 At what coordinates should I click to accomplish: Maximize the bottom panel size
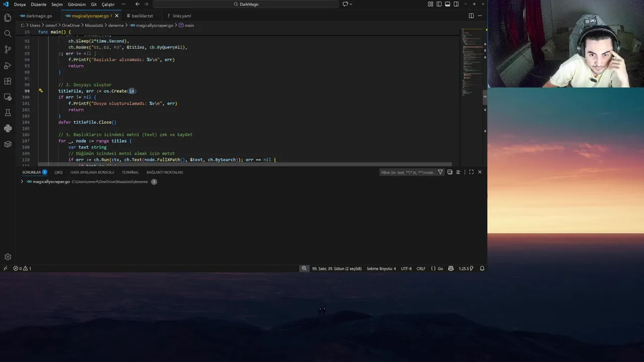(471, 172)
